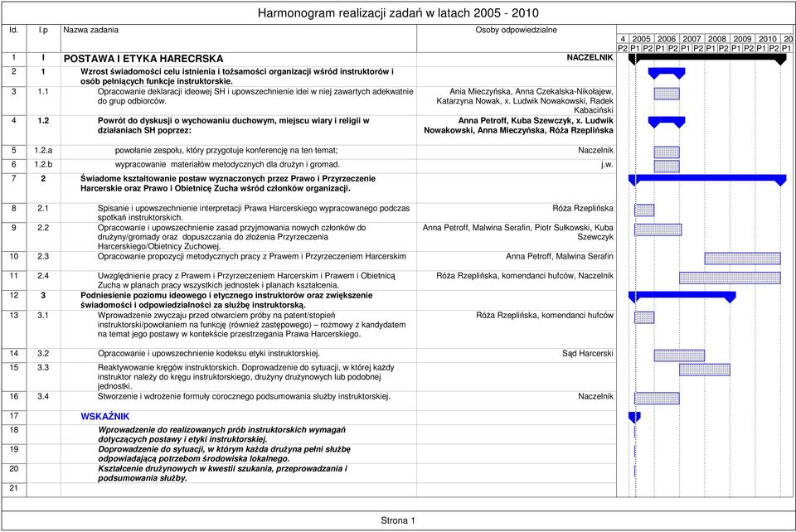The width and height of the screenshot is (796, 532).
Task: Select task 'Wzrost świadomości celu istnienia i tożsamości'
Action: (237, 76)
